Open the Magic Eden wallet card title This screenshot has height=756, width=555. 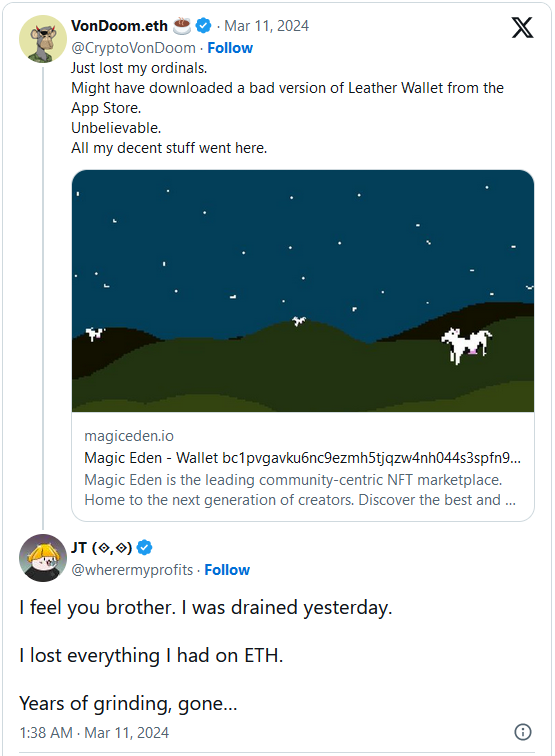tap(302, 458)
